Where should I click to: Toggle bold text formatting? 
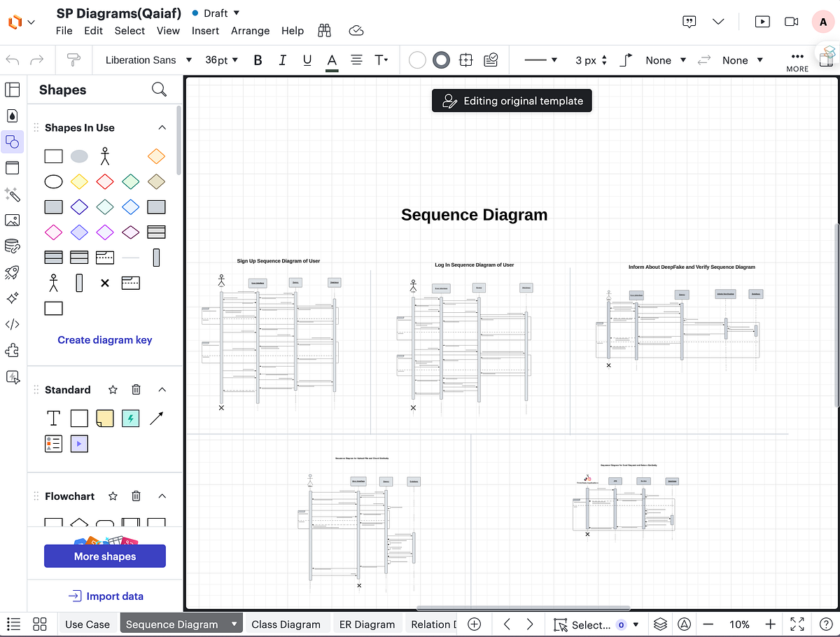(258, 60)
